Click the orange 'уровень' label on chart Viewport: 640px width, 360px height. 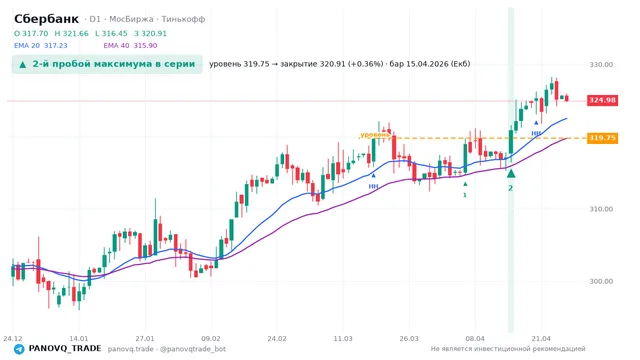[375, 135]
